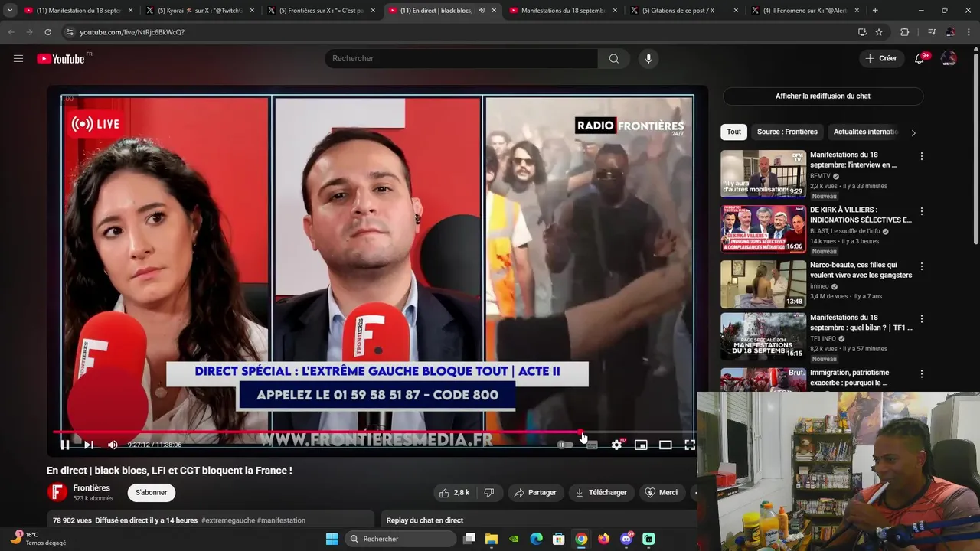Switch to Il Fenomeno sur X tab
980x551 pixels.
point(805,11)
